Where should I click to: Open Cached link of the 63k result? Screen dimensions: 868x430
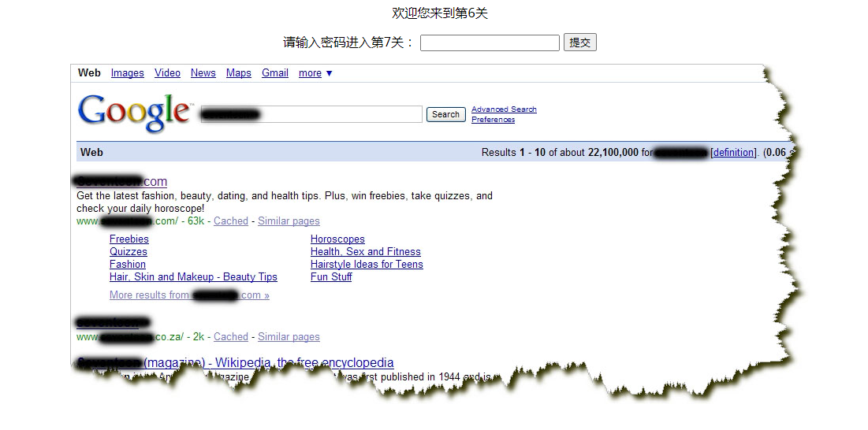231,221
